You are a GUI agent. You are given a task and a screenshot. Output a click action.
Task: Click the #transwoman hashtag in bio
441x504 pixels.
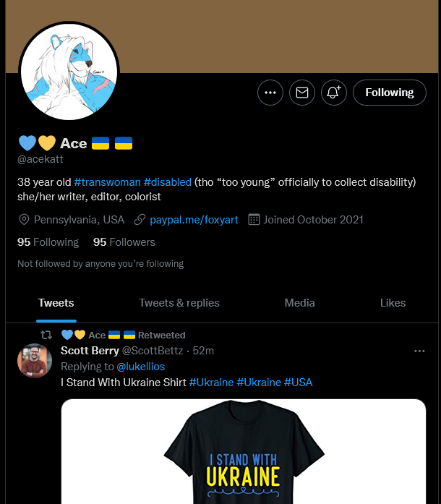pyautogui.click(x=107, y=182)
